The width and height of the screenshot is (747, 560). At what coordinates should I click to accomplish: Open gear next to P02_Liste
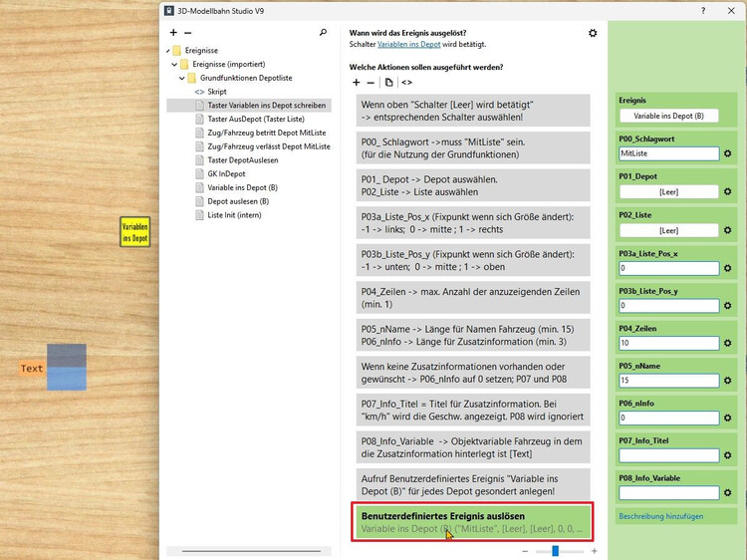[x=727, y=230]
